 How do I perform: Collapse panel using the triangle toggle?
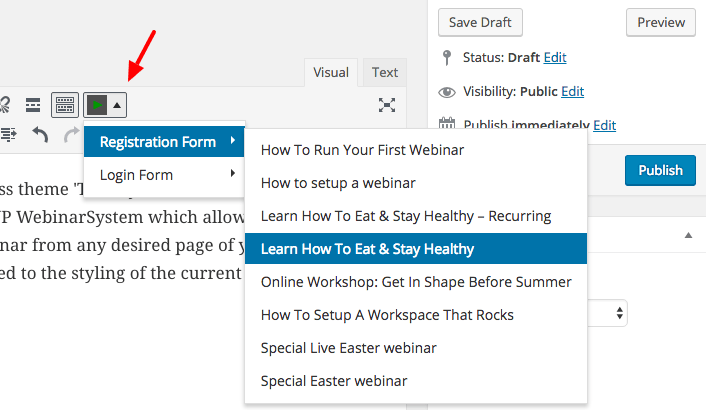click(688, 235)
